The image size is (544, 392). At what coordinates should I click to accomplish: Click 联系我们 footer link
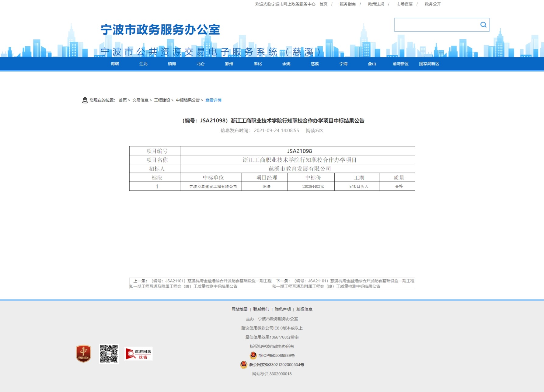pyautogui.click(x=261, y=309)
